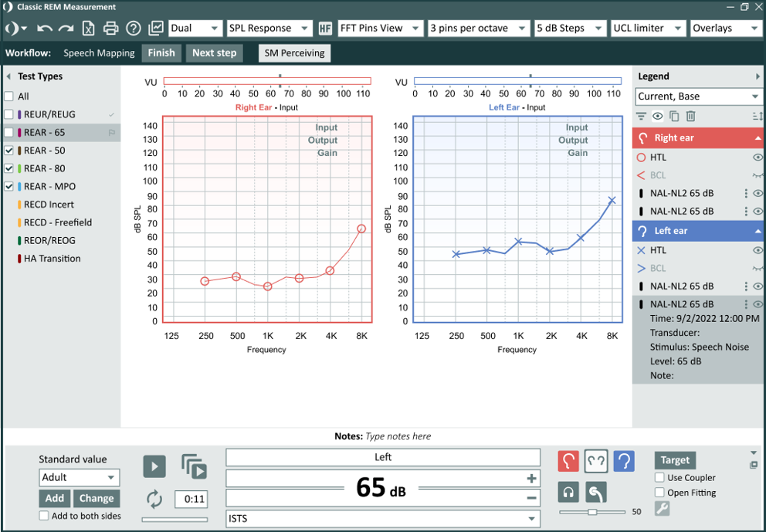
Task: Enable the Use Coupler checkbox
Action: pos(659,477)
